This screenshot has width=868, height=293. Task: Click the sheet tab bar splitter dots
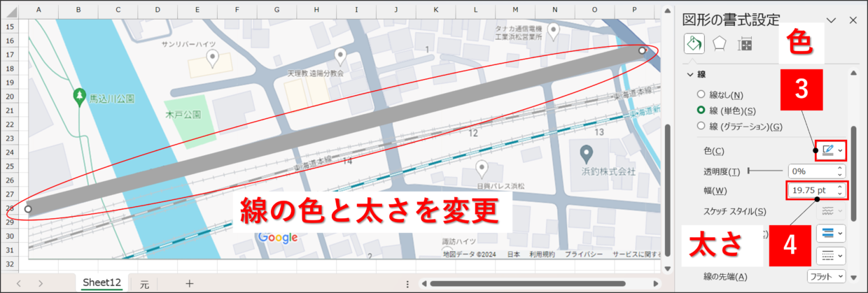pos(407,283)
